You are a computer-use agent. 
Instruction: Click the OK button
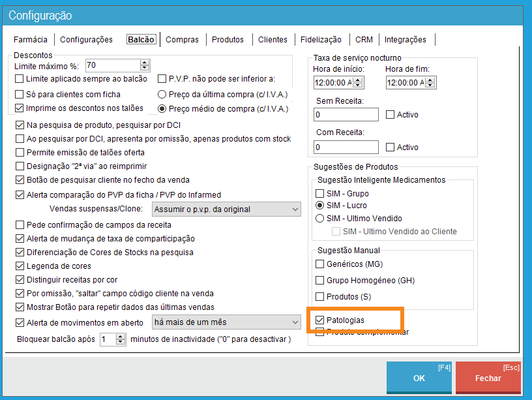pyautogui.click(x=419, y=378)
